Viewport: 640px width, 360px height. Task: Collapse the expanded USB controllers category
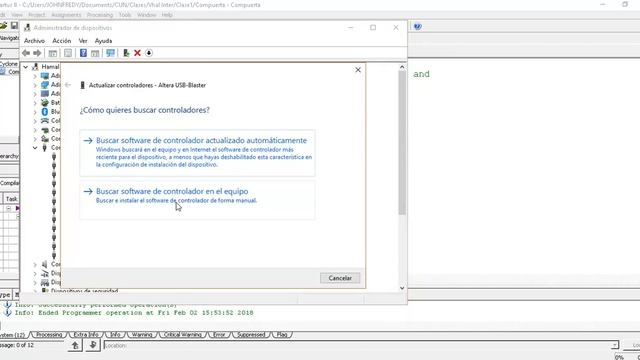coord(35,148)
